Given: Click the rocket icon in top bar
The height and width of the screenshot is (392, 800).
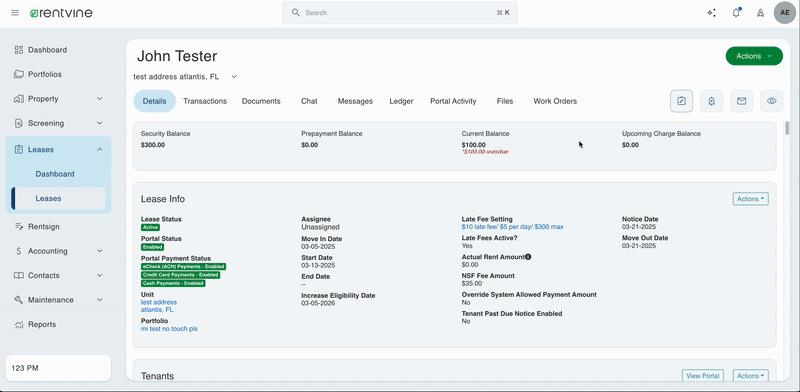Looking at the screenshot, I should point(760,13).
